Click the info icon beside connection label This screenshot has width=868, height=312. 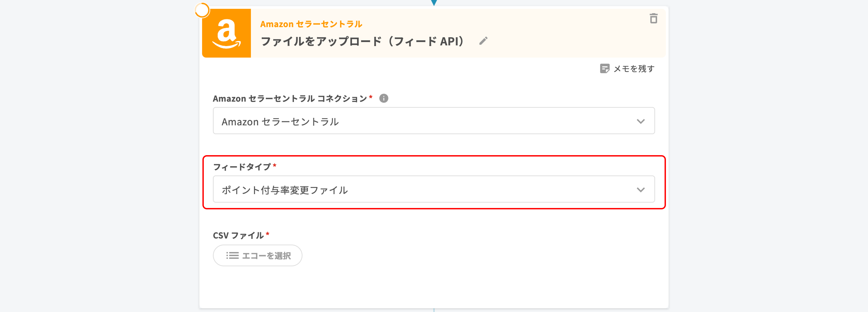tap(383, 98)
